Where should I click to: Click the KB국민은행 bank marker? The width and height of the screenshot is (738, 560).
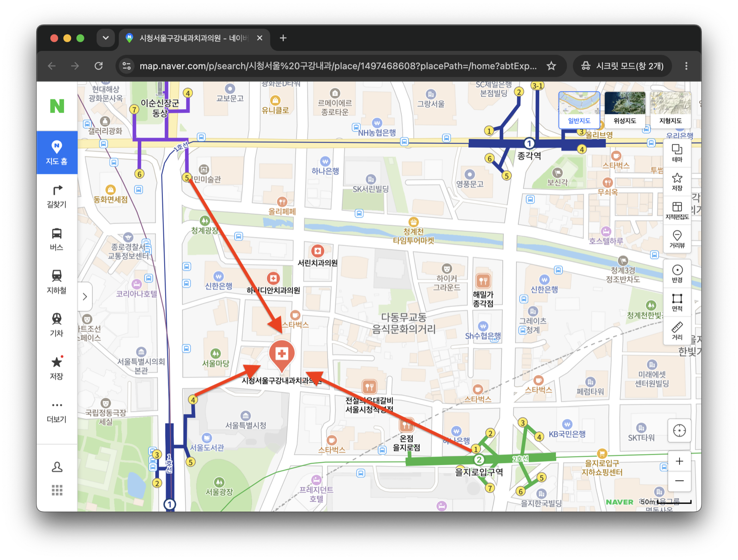click(x=567, y=424)
